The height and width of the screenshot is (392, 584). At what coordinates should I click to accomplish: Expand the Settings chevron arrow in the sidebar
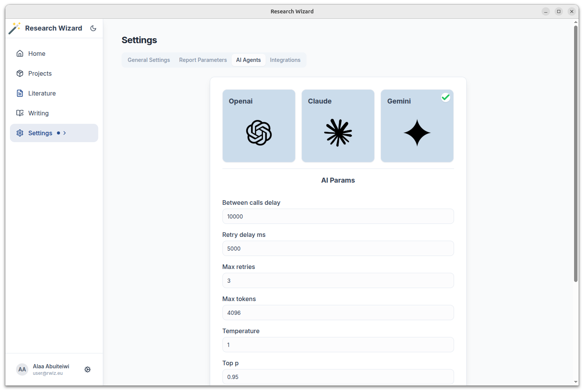coord(65,133)
